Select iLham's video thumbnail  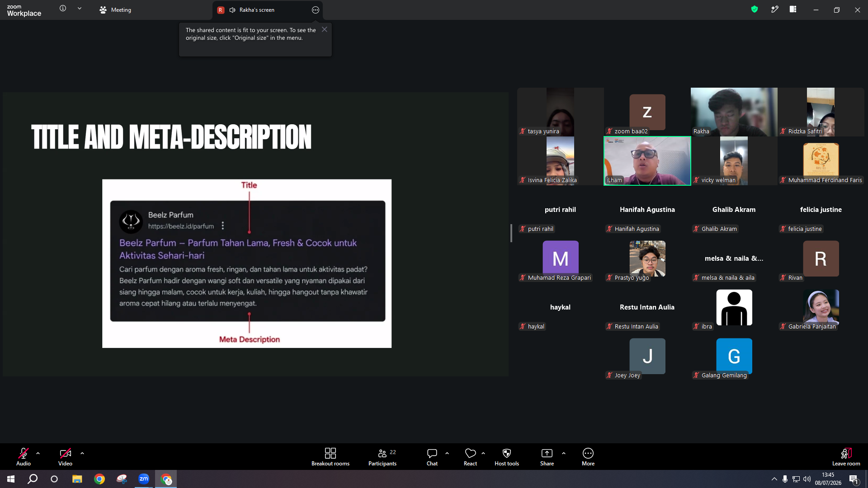click(x=647, y=161)
